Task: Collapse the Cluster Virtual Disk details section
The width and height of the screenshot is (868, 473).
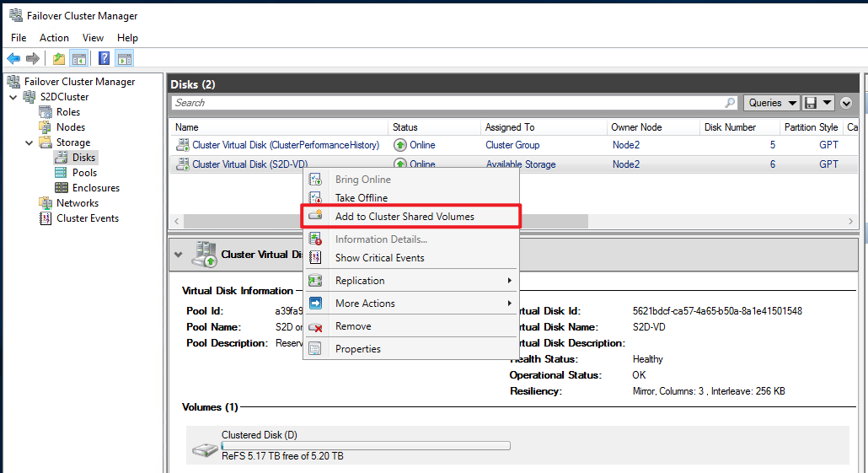Action: click(179, 255)
